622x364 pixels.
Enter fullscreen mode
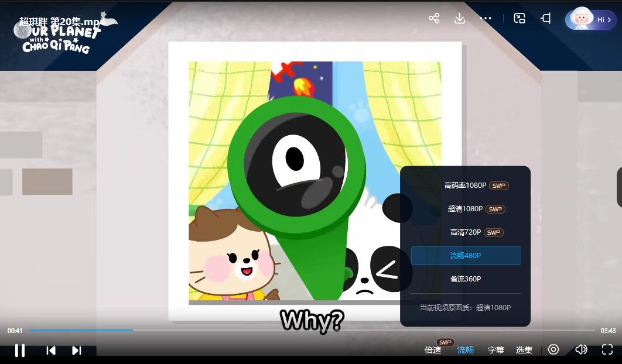607,349
